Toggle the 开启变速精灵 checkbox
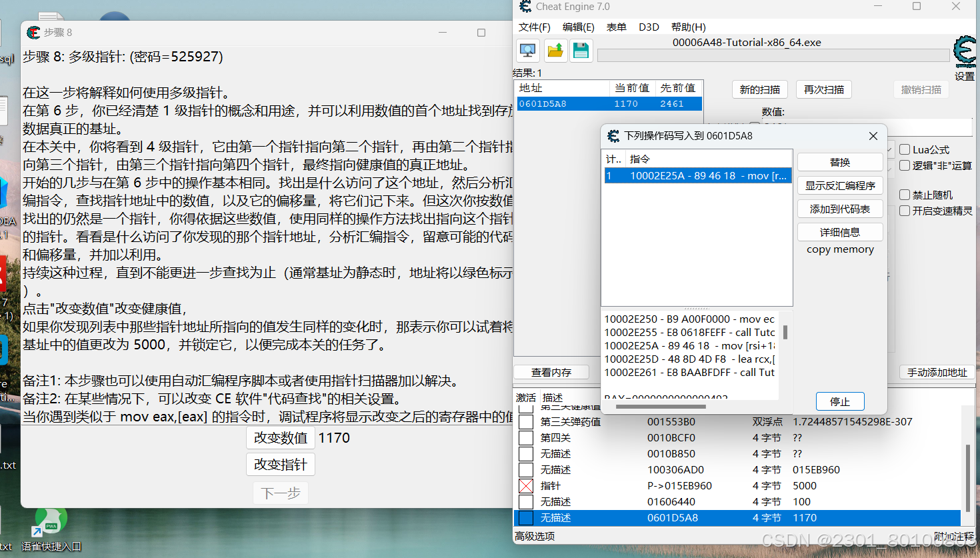Screen dimensions: 980x558 coord(905,211)
